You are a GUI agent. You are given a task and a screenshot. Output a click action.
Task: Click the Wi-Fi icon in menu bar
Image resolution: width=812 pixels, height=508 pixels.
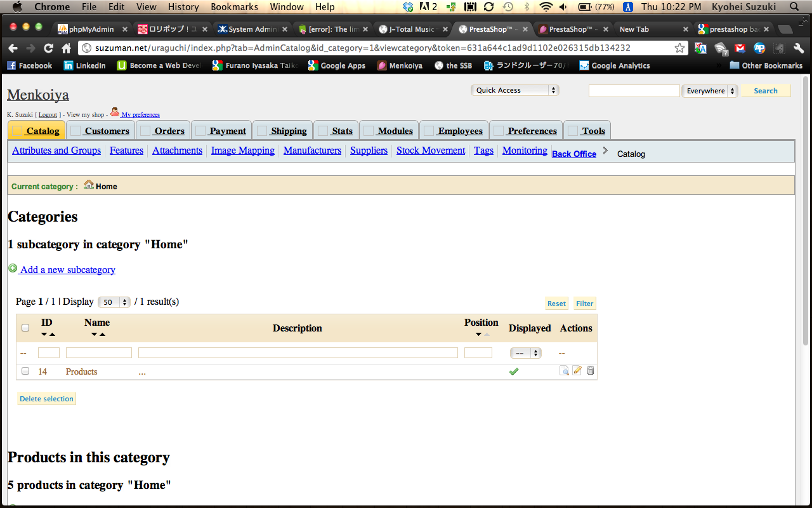pyautogui.click(x=546, y=7)
